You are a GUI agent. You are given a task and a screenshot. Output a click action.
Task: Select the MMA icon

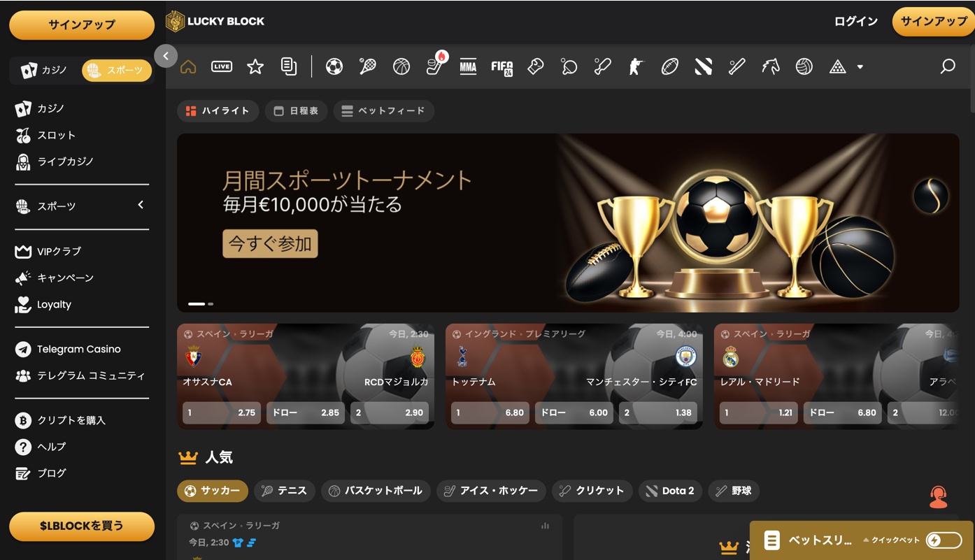pos(468,67)
